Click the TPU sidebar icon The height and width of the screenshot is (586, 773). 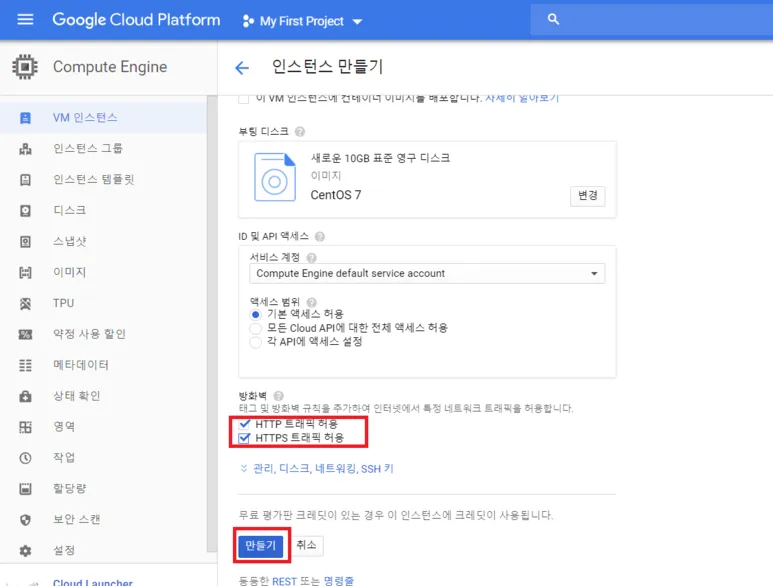click(x=25, y=304)
